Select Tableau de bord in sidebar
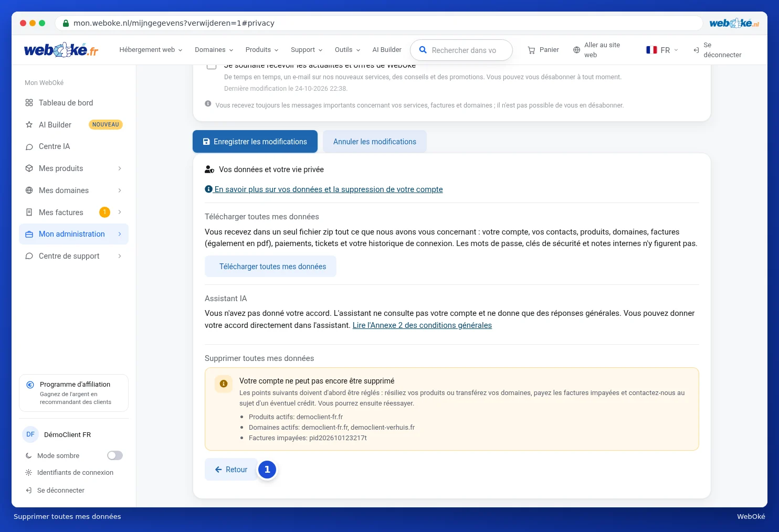779x532 pixels. pyautogui.click(x=73, y=103)
